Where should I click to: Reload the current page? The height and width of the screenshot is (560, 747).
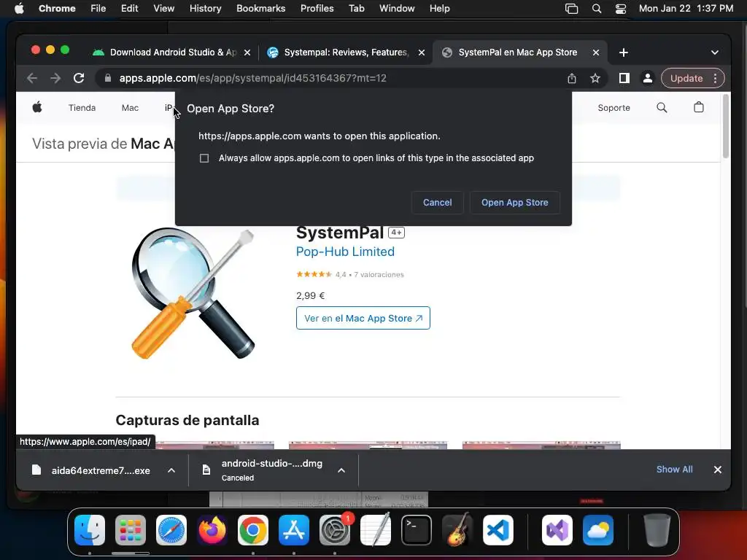click(79, 78)
